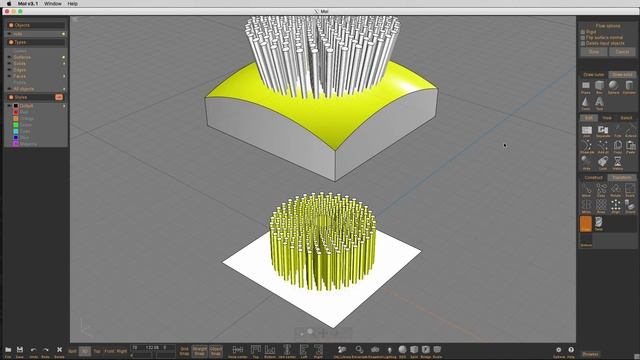Click the Paste icon in Edit panel
Viewport: 640px width, 360px height.
click(x=631, y=147)
